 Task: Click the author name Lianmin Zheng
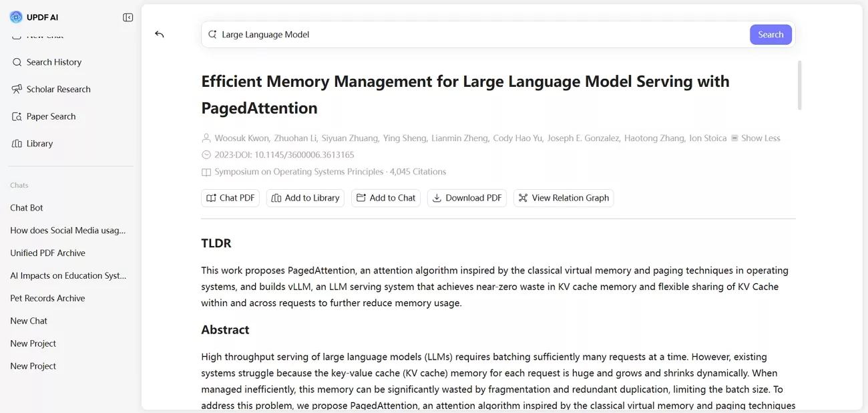(459, 138)
